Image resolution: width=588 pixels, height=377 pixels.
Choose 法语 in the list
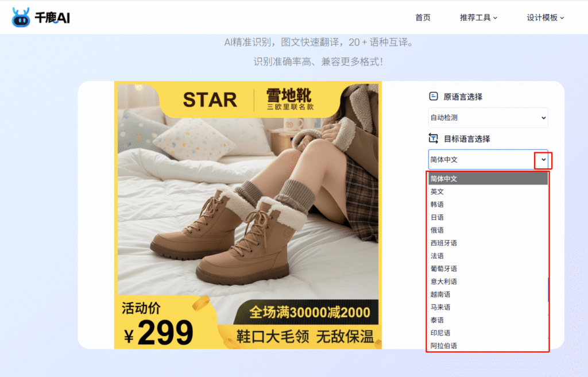click(438, 256)
